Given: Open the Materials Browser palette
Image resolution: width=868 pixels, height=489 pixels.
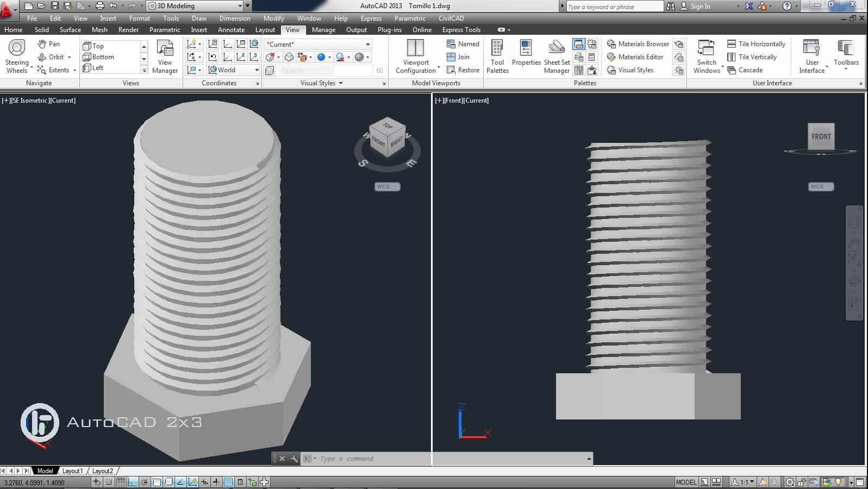Looking at the screenshot, I should (638, 44).
